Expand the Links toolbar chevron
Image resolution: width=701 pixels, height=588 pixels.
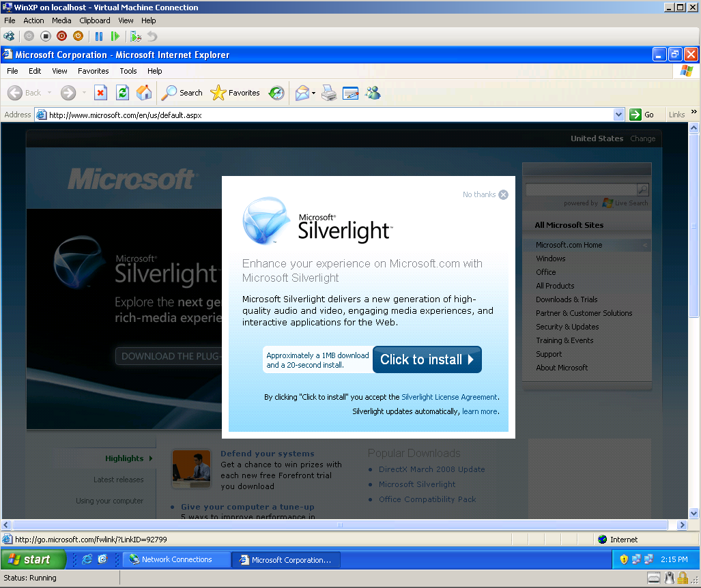pyautogui.click(x=694, y=112)
